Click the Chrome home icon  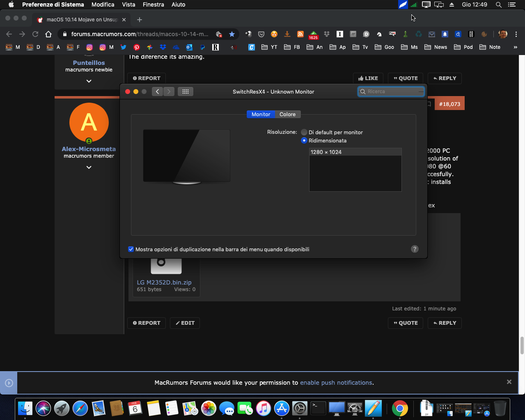(x=48, y=34)
